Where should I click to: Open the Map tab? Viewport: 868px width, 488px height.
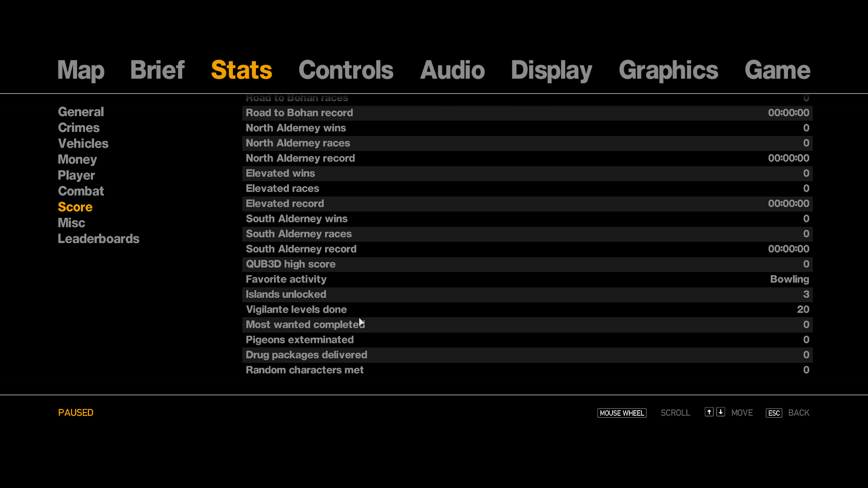tap(81, 70)
